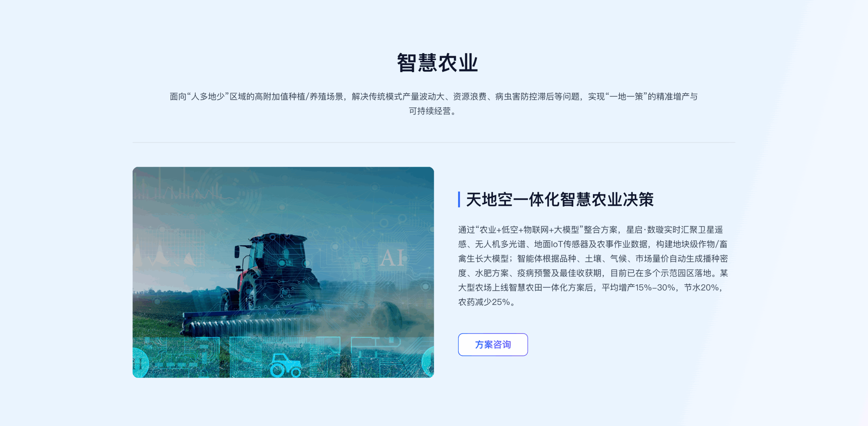
Task: Click the paragraph starting with 通过“农业+低空+物联网
Action: (x=593, y=266)
